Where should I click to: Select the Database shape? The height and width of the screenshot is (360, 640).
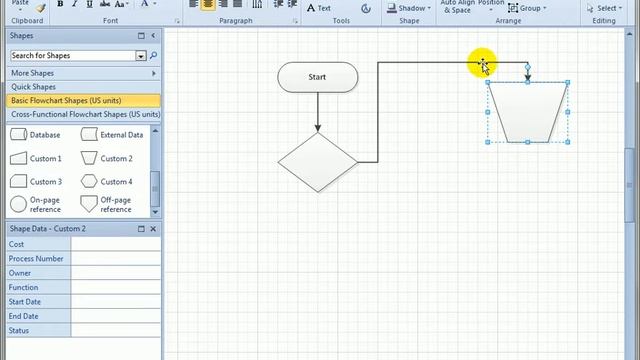pos(35,135)
